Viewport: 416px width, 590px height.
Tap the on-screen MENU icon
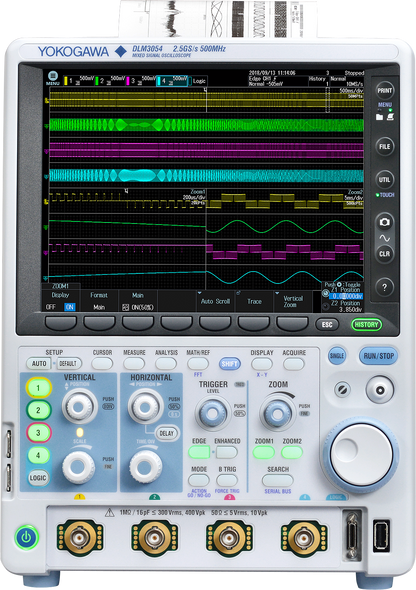click(x=53, y=78)
